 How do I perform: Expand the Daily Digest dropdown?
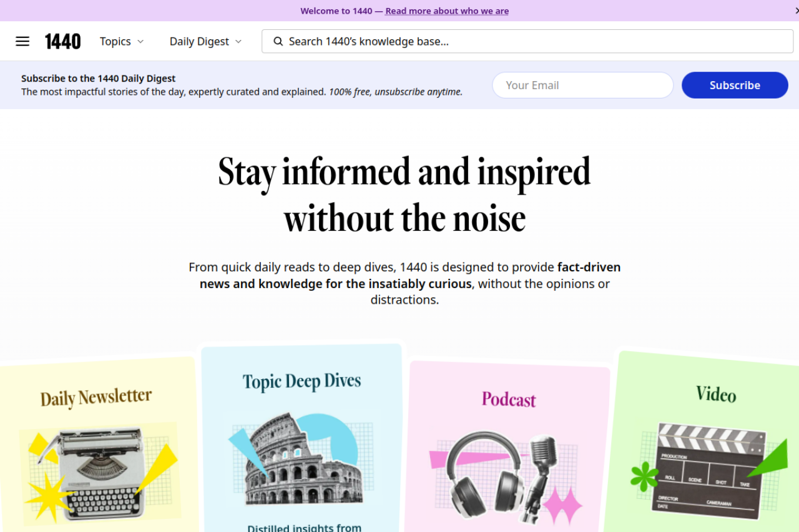click(199, 41)
